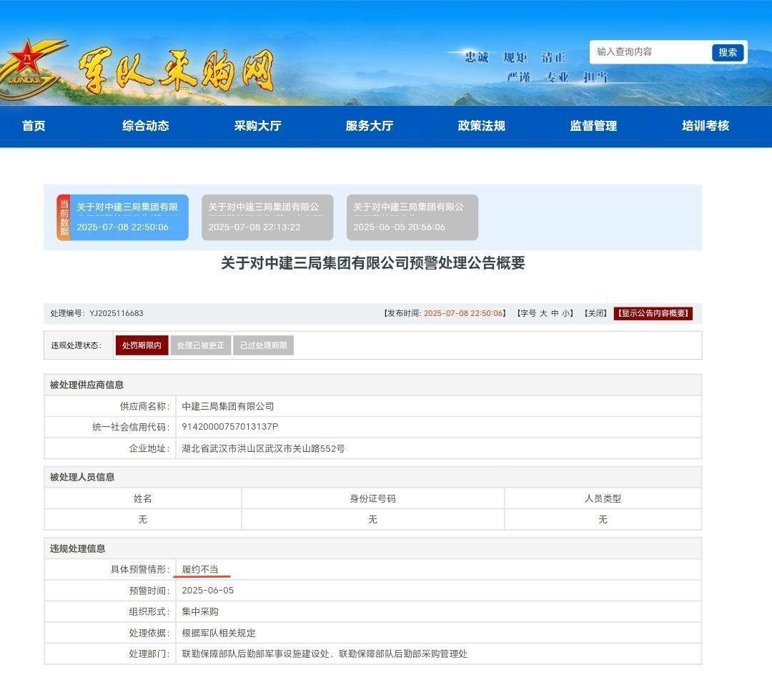Click 显示公告内容概要 button

(653, 313)
